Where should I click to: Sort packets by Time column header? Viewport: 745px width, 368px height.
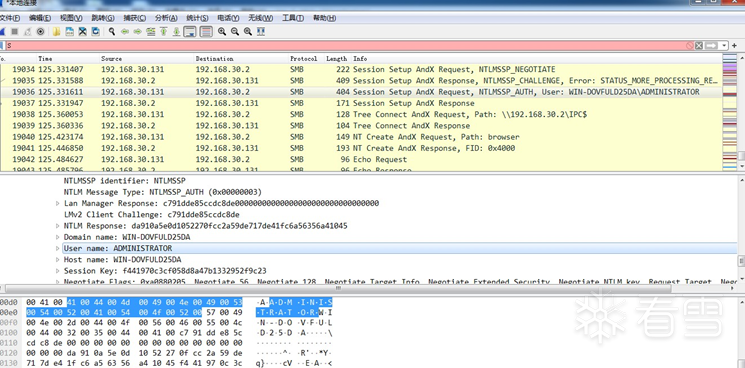click(67, 58)
